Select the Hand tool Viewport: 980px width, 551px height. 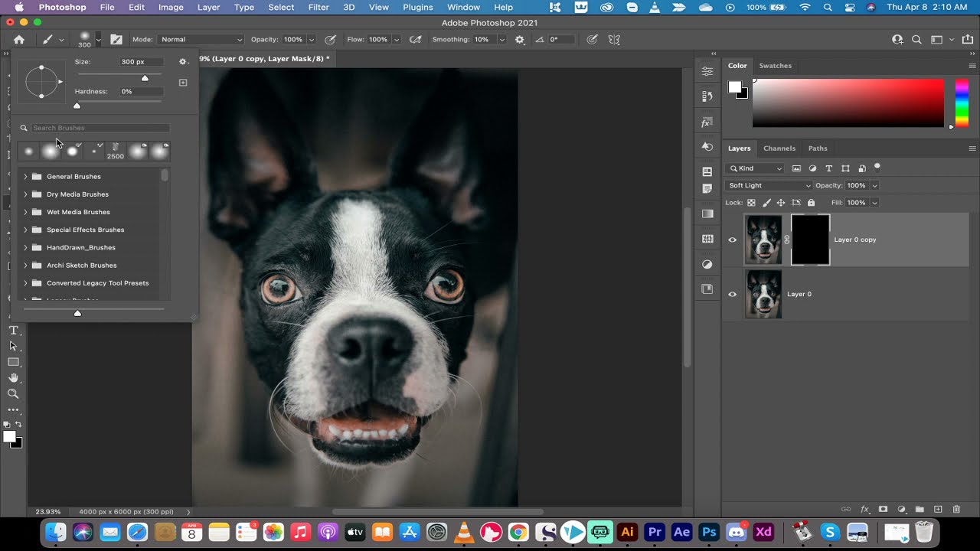pos(13,378)
